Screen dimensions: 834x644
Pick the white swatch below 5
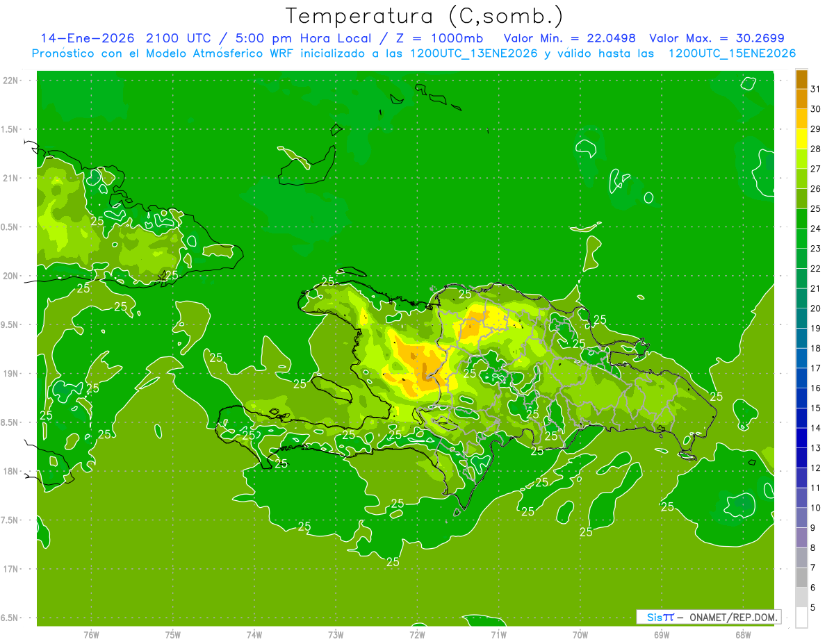801,618
